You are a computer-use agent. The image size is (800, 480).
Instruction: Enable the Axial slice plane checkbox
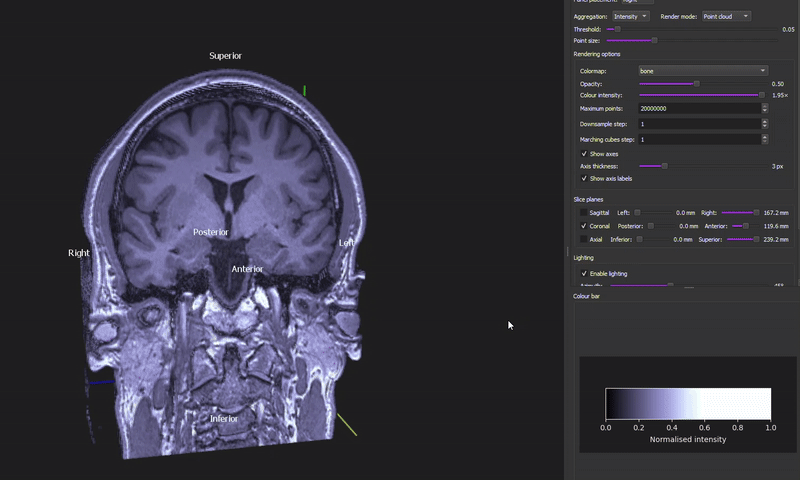(584, 240)
